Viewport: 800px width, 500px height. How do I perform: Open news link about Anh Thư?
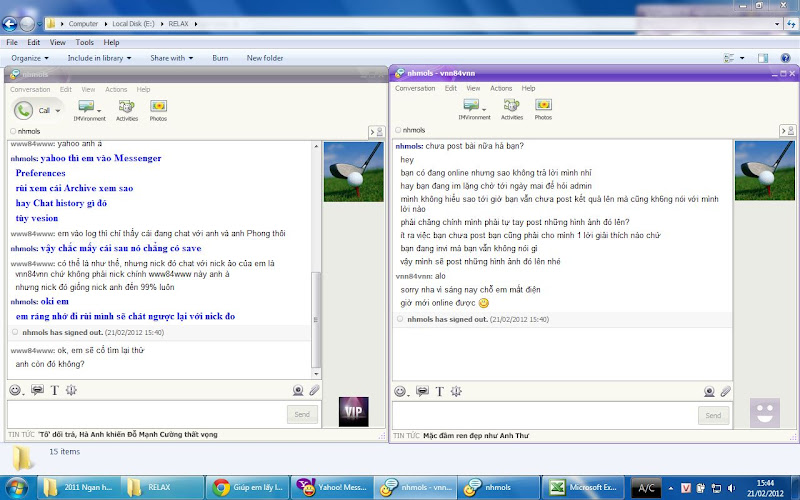(476, 436)
